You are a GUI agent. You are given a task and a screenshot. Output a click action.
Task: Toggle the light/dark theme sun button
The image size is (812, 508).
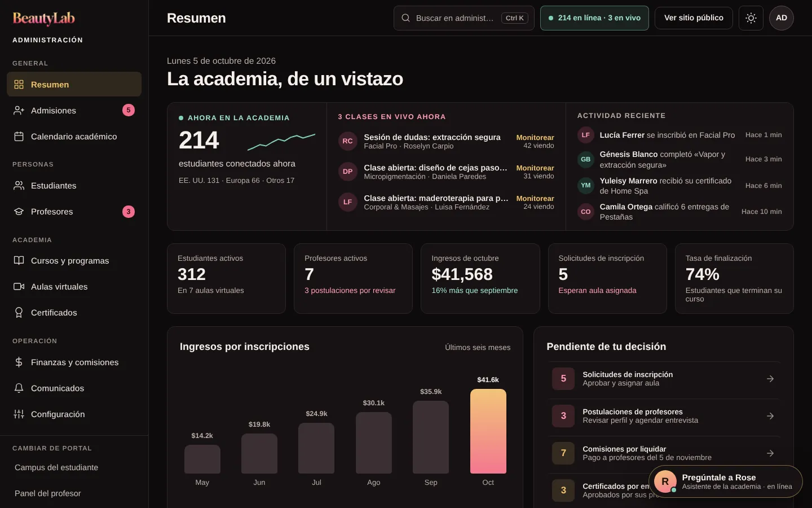(x=751, y=18)
